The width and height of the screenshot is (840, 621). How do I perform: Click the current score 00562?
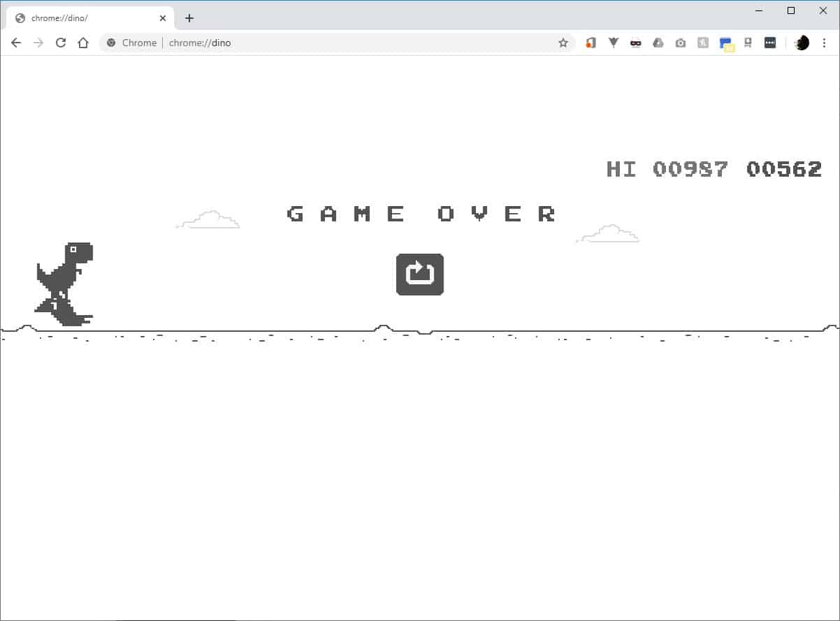click(784, 169)
